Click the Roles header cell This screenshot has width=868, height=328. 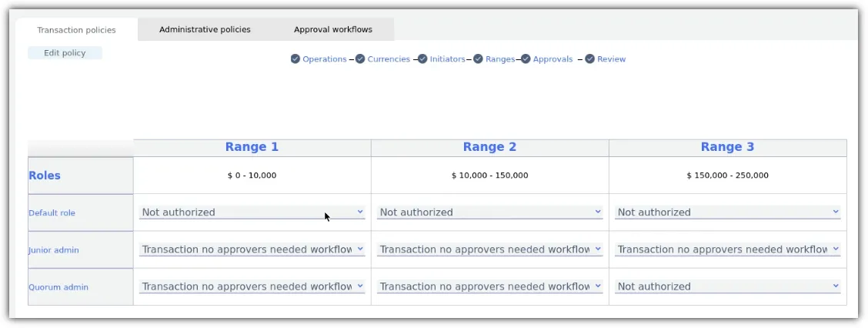(x=81, y=176)
